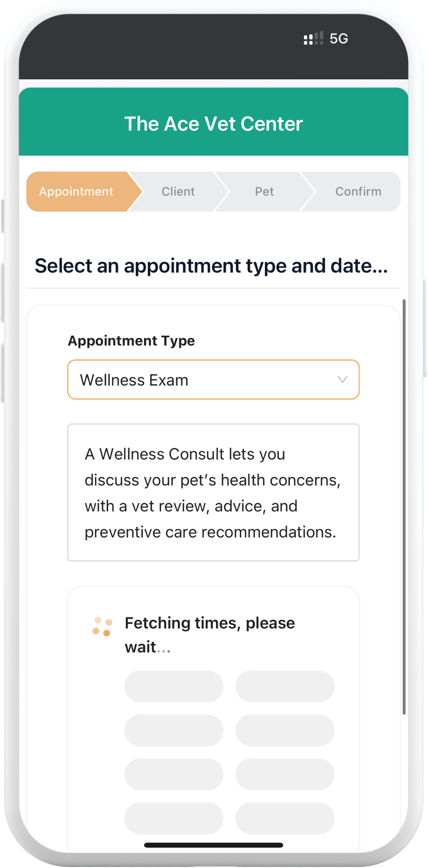Click the chevron arrow in Appointment Type field
This screenshot has height=868, width=428.
coord(342,379)
